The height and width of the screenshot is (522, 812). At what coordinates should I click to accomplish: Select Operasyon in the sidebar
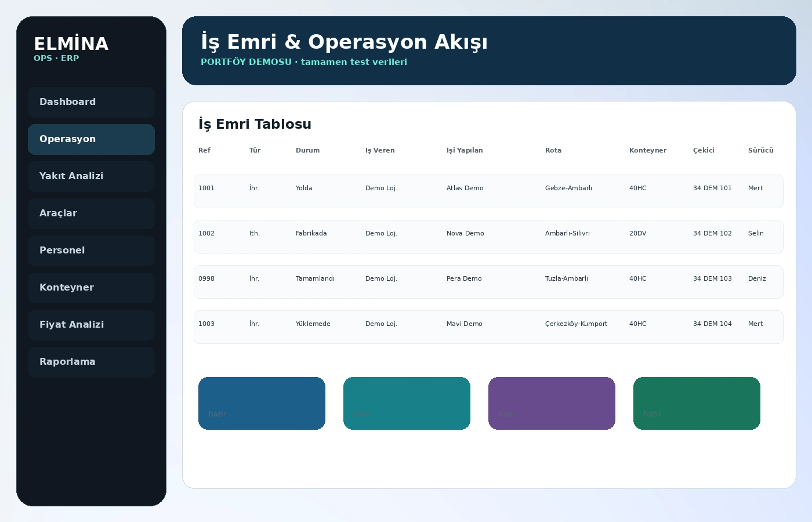tap(91, 139)
